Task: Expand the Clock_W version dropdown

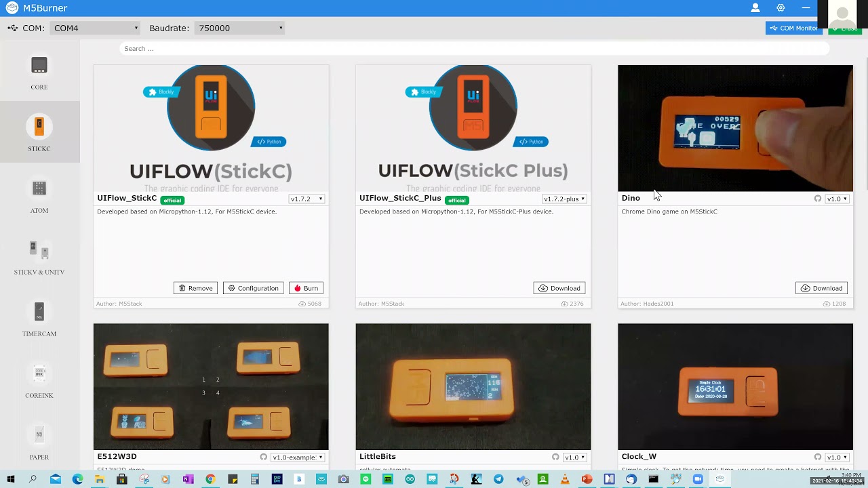Action: pos(837,457)
